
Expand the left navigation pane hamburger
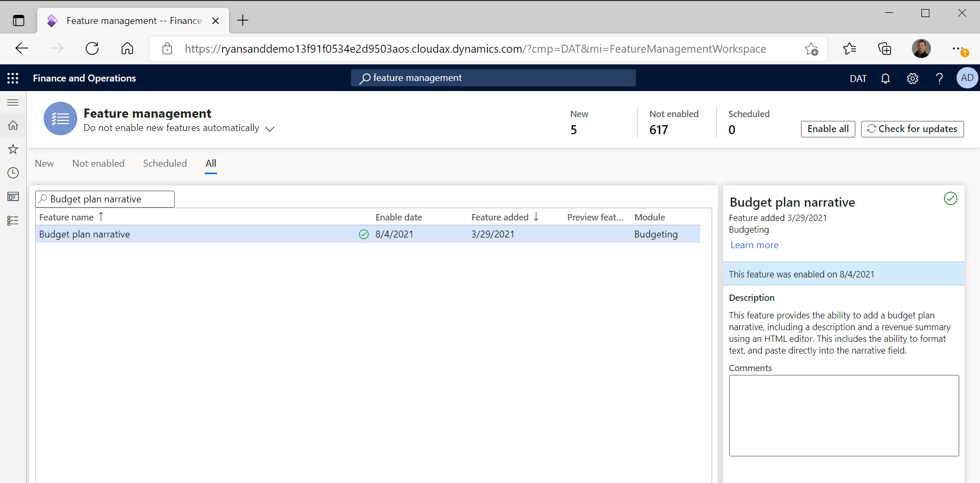coord(13,102)
